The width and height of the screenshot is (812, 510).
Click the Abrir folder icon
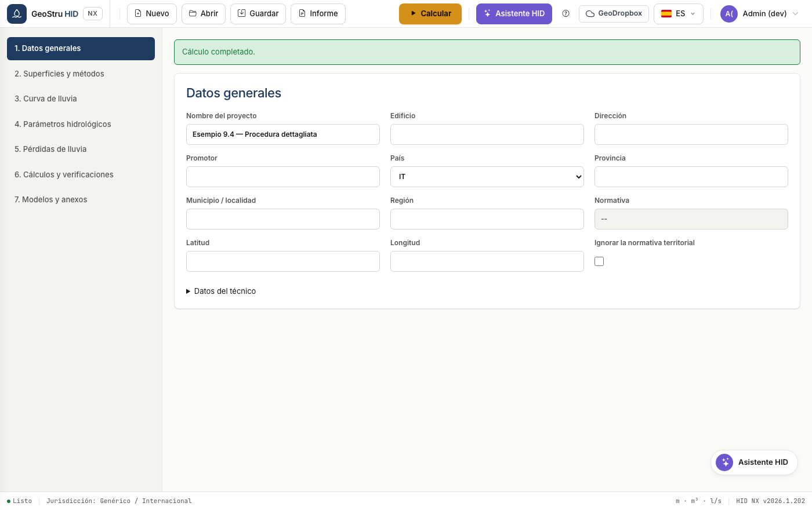pyautogui.click(x=193, y=13)
